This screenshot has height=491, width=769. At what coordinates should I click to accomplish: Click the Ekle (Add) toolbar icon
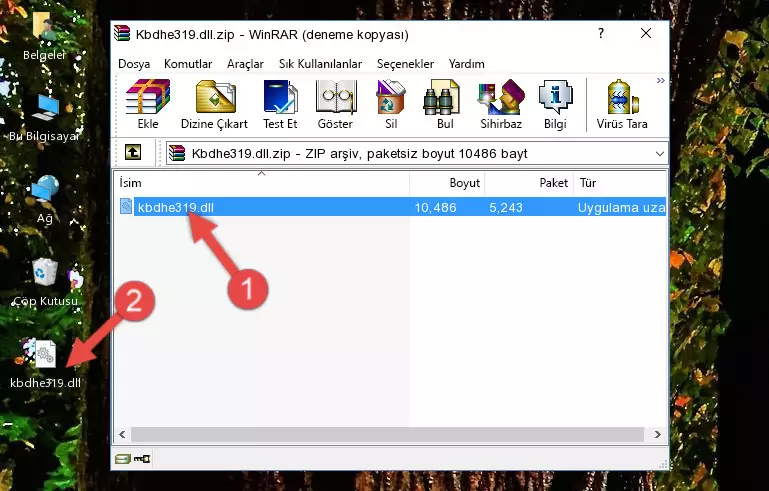point(148,104)
